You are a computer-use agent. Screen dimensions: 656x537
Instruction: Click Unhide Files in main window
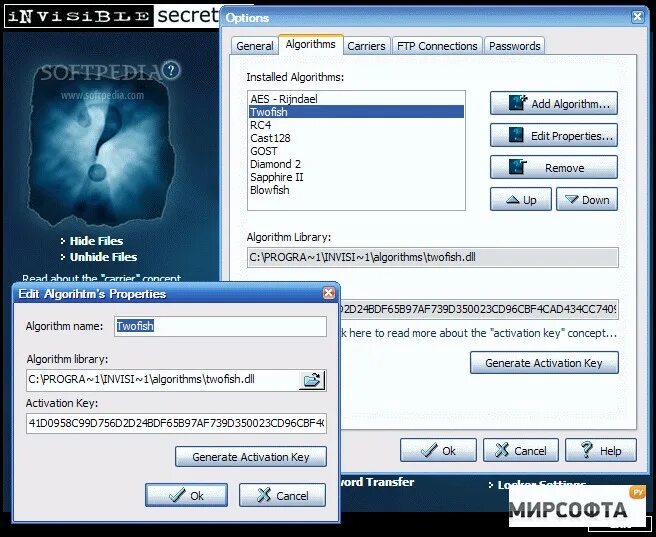click(103, 257)
